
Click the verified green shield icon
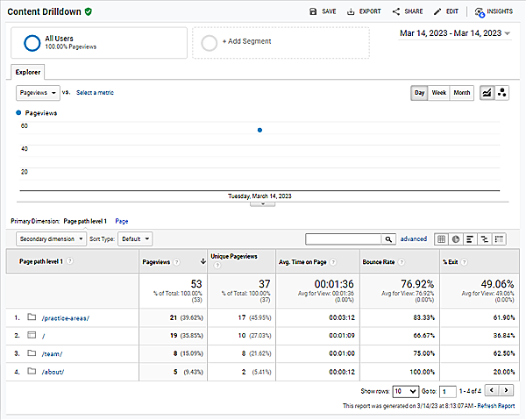[x=89, y=11]
